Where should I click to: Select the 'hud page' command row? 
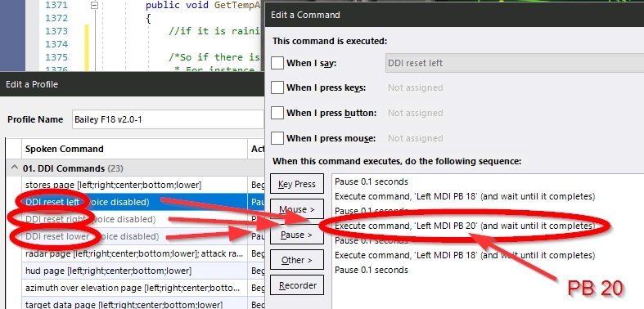[x=135, y=271]
